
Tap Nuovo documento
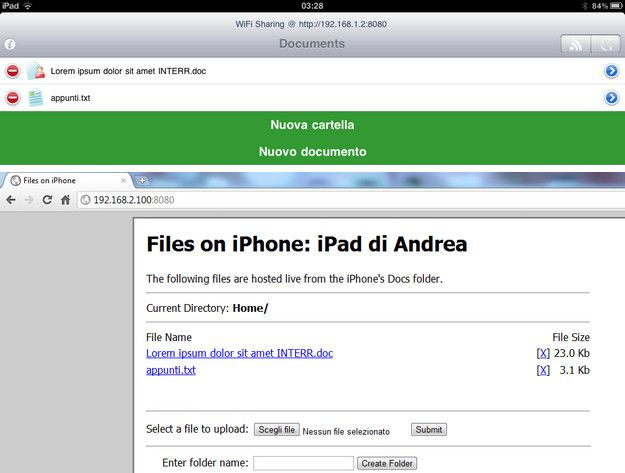pos(312,152)
